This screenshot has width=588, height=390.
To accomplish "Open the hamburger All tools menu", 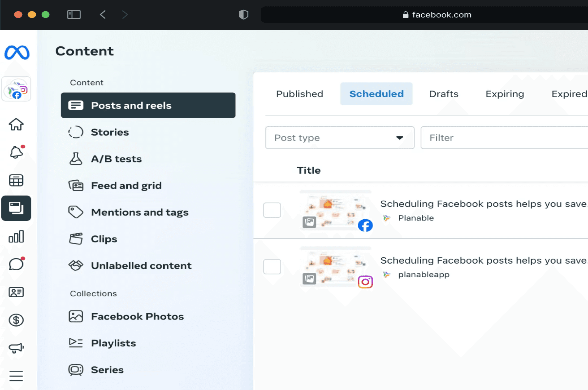I will click(16, 376).
